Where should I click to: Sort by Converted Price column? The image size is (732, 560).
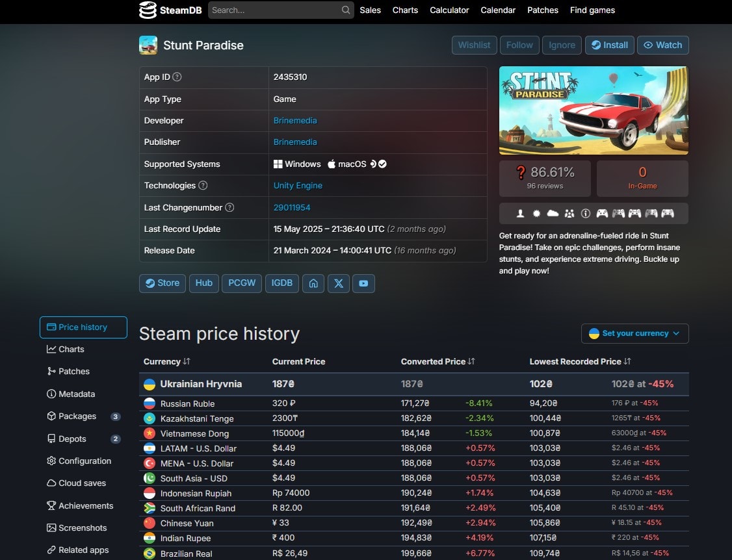[x=438, y=361]
